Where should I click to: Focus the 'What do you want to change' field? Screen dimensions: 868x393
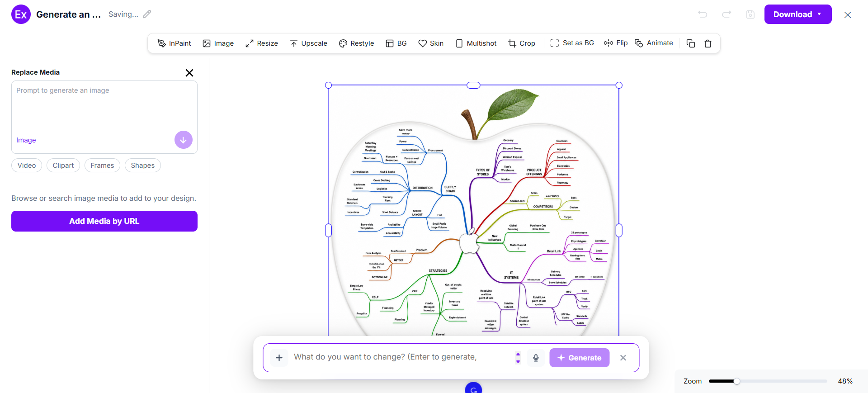(x=401, y=357)
